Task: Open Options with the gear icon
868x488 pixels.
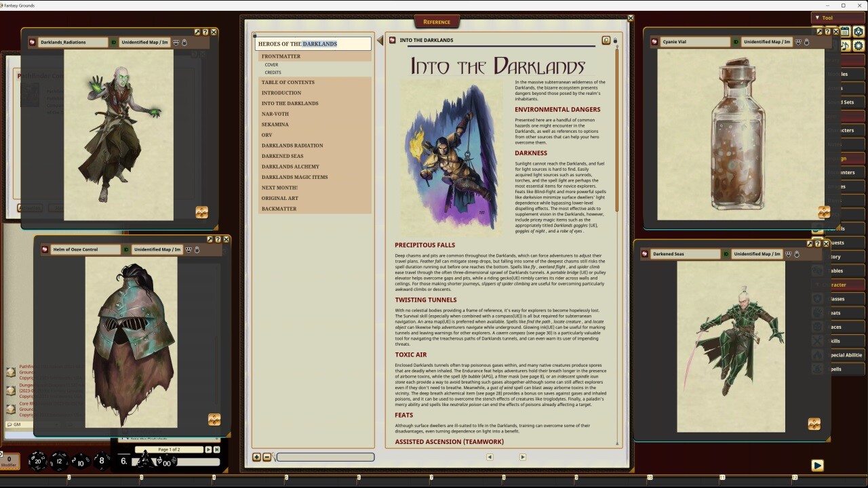Action: pyautogui.click(x=859, y=46)
